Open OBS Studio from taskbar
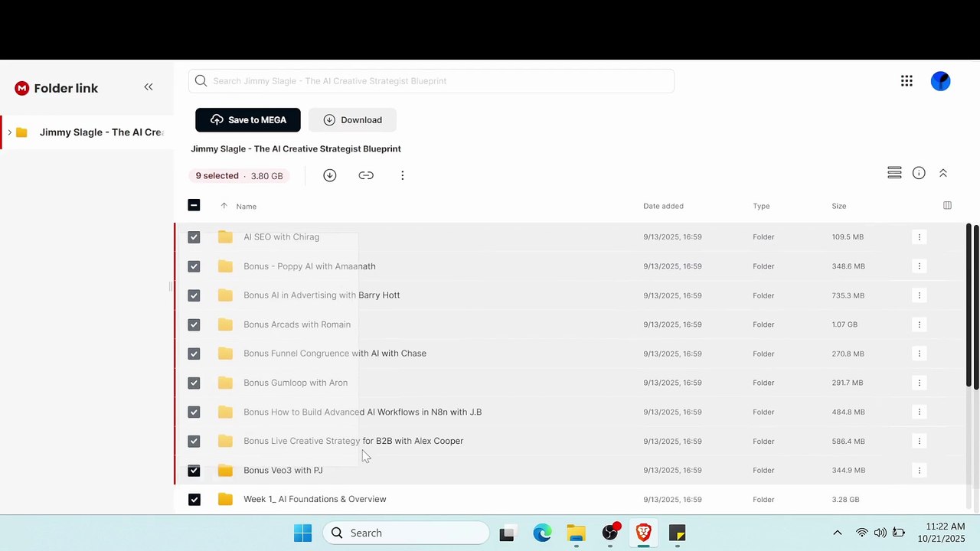The image size is (980, 551). pyautogui.click(x=609, y=533)
